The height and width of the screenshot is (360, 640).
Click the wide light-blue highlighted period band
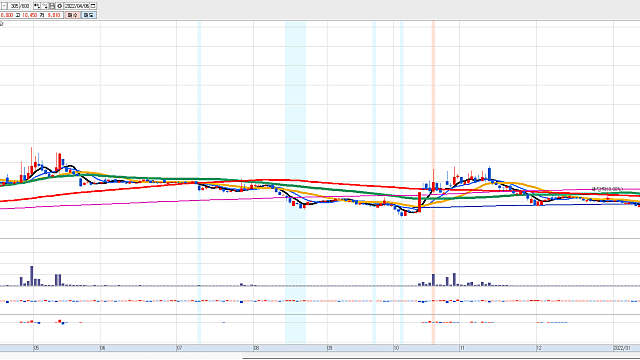295,182
